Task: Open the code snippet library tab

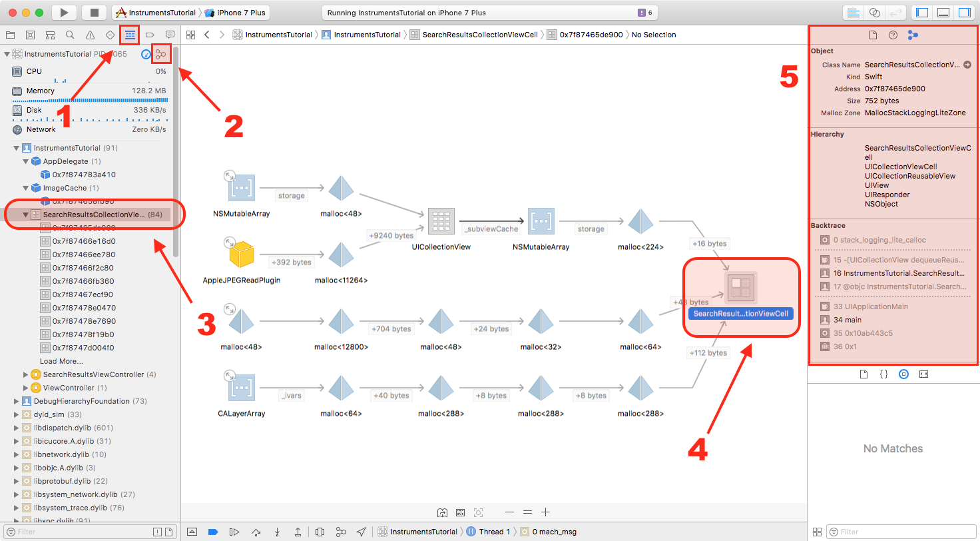Action: (x=884, y=374)
